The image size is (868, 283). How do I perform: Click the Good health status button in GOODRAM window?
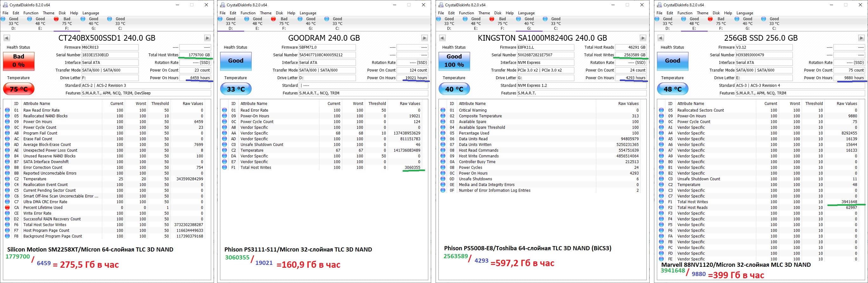click(236, 61)
